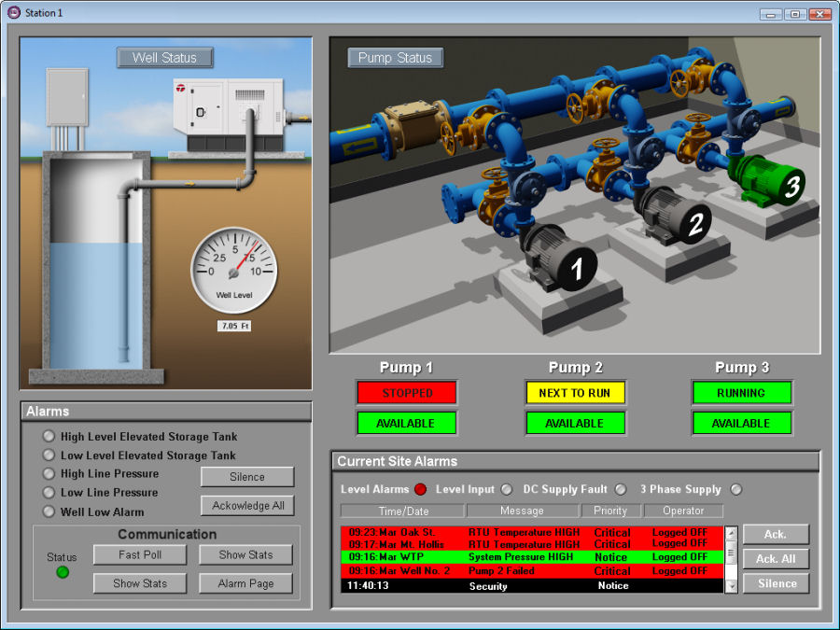Screen dimensions: 840x630
Task: Click the Pump 2 motor graphic
Action: tap(670, 215)
